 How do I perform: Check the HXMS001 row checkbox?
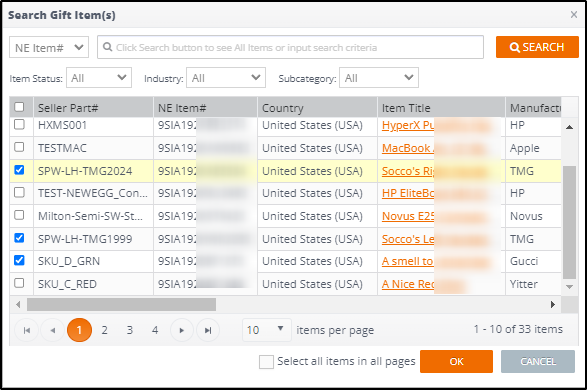(19, 124)
